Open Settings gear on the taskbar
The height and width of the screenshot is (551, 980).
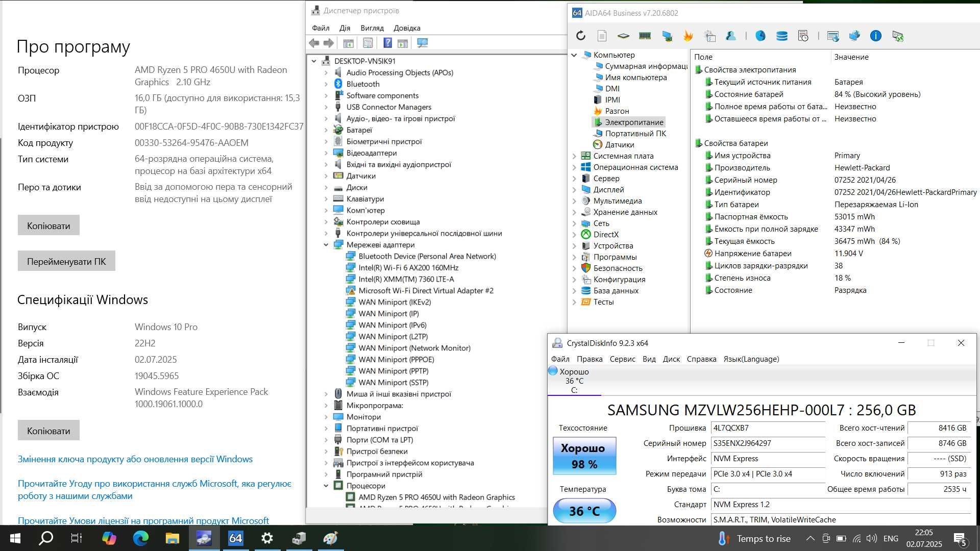point(267,538)
